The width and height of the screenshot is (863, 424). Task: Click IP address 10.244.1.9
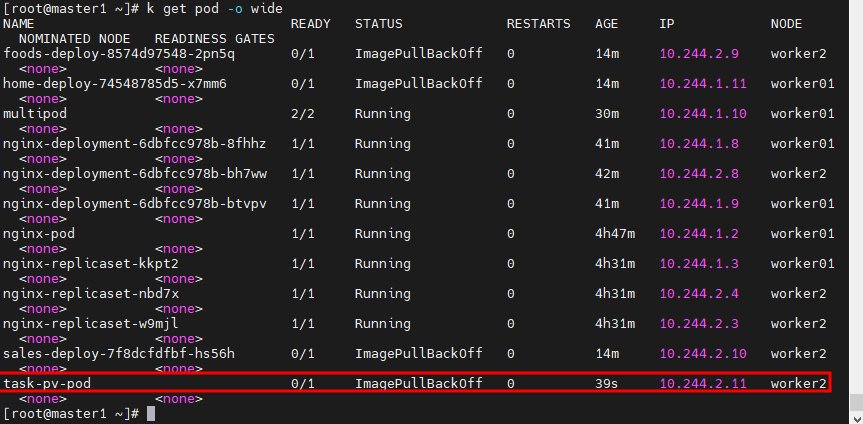coord(699,204)
